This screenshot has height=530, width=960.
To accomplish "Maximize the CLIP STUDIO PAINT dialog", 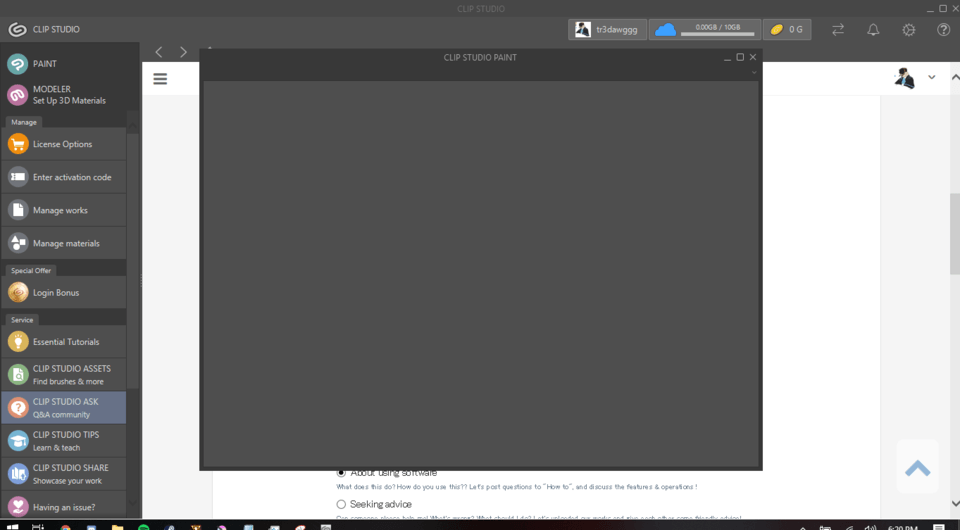I will click(740, 57).
